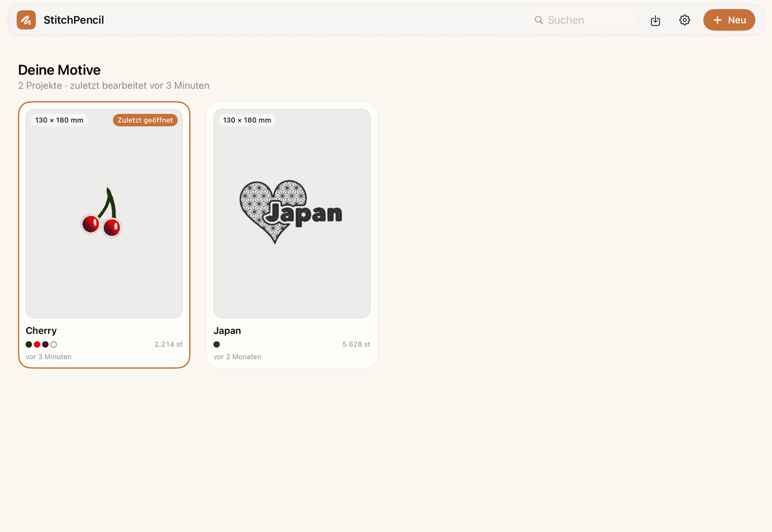Viewport: 772px width, 532px height.
Task: Click the 2.214 st stitch count
Action: click(168, 344)
